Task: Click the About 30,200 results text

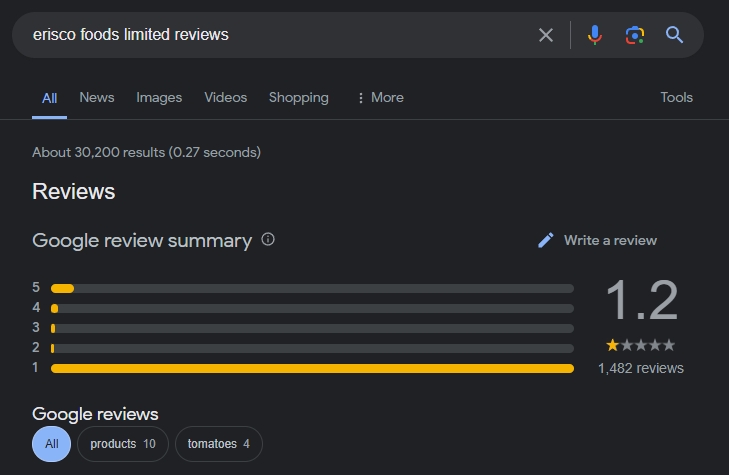Action: tap(146, 152)
